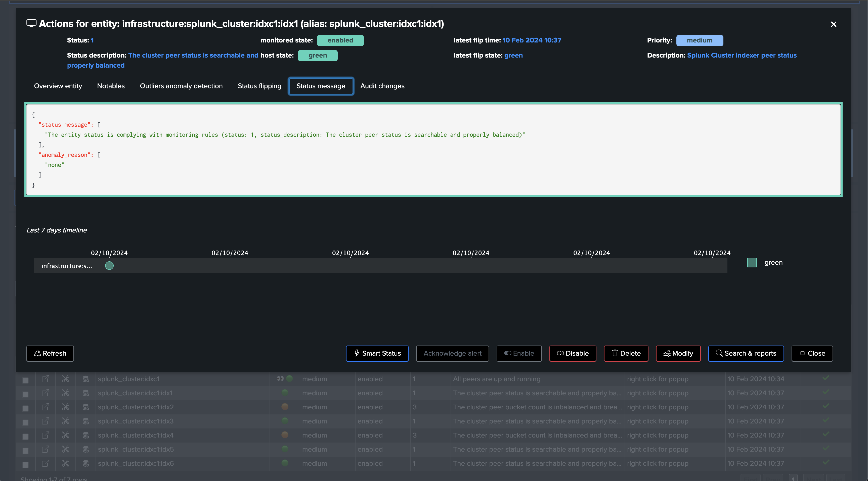
Task: Run Smart Status
Action: click(377, 353)
